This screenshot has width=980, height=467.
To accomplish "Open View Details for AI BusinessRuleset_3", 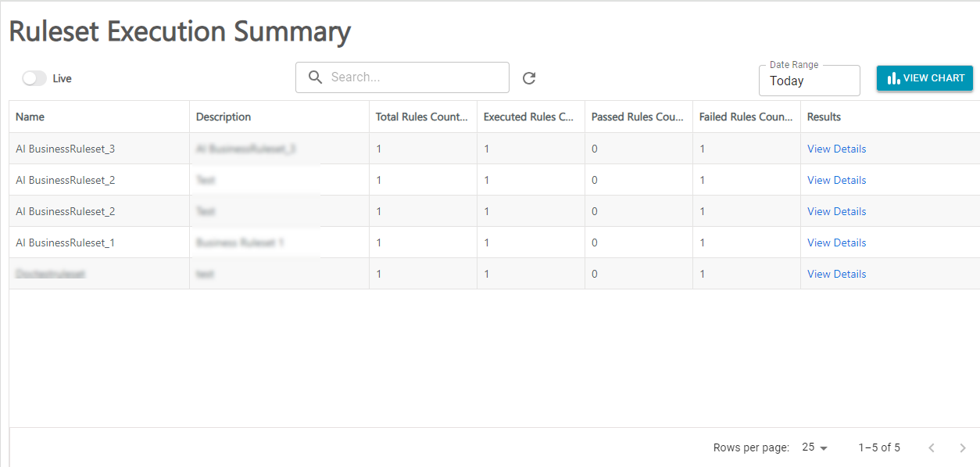I will coord(836,149).
